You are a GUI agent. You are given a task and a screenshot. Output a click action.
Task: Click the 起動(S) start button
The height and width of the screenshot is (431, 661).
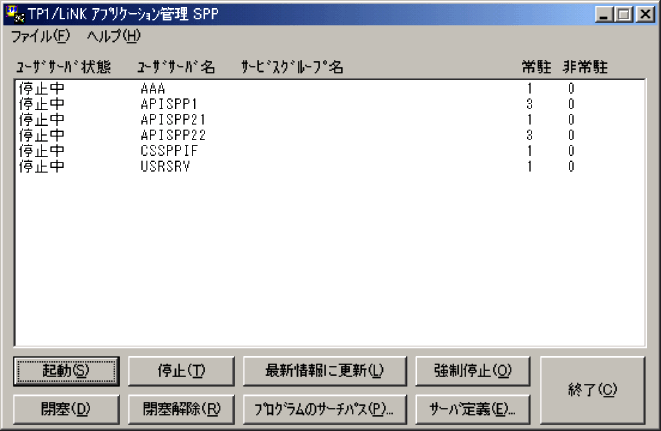(x=66, y=371)
